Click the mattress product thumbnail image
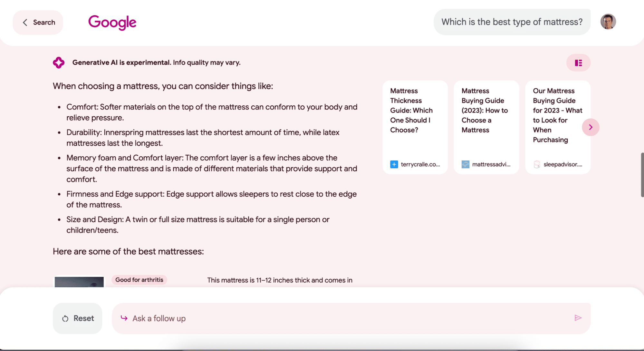This screenshot has height=351, width=644. click(x=79, y=282)
